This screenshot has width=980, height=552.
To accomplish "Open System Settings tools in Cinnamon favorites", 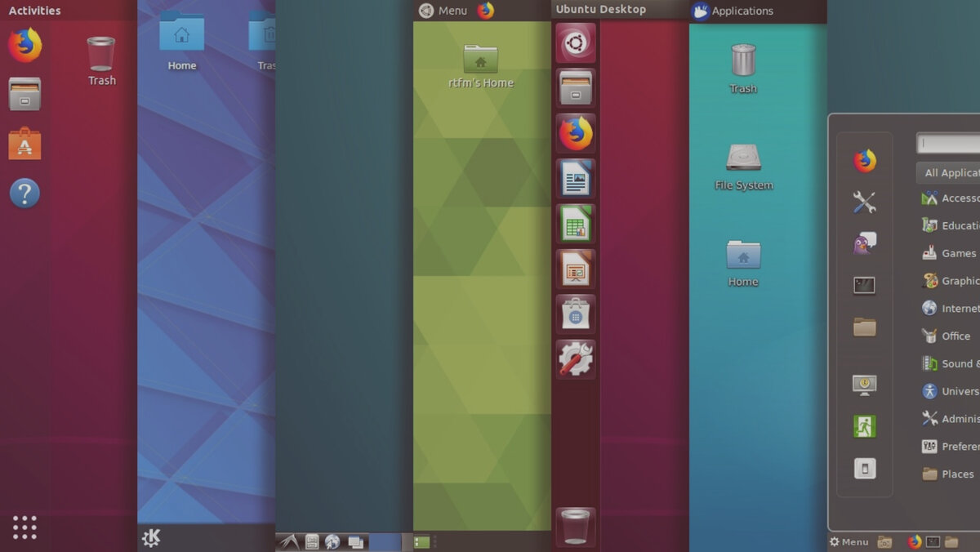I will coord(865,202).
